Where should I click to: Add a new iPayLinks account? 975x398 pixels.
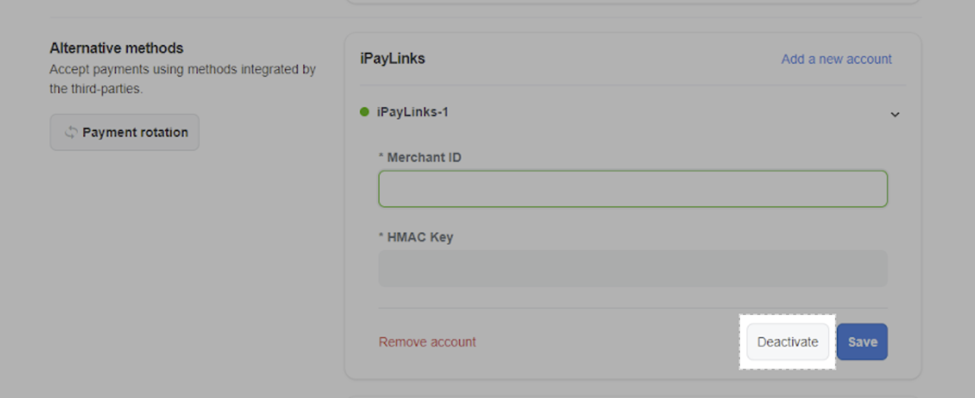tap(836, 59)
